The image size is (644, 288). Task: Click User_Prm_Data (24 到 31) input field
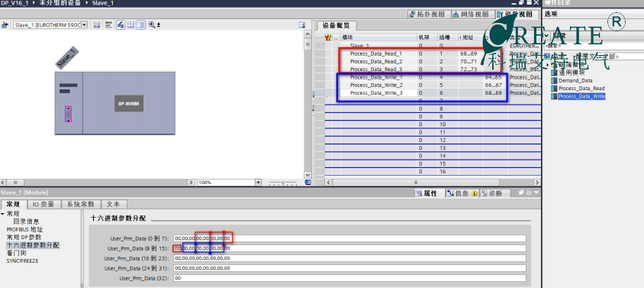(349, 268)
